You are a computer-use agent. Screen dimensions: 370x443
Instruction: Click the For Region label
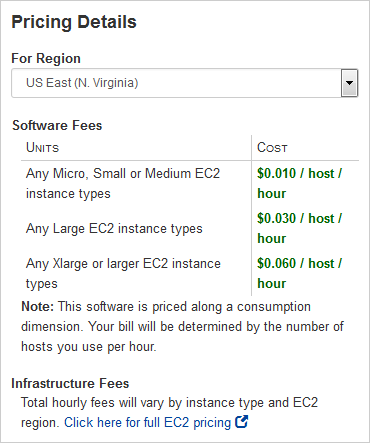pos(46,58)
